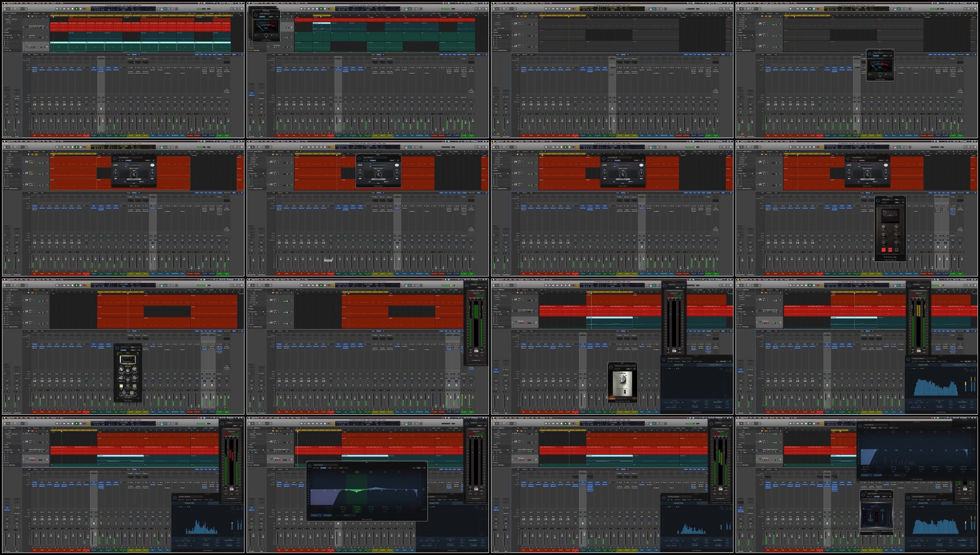Toggle power on VUMT window covering track headers
Screen dimensions: 980x555
click(x=256, y=15)
